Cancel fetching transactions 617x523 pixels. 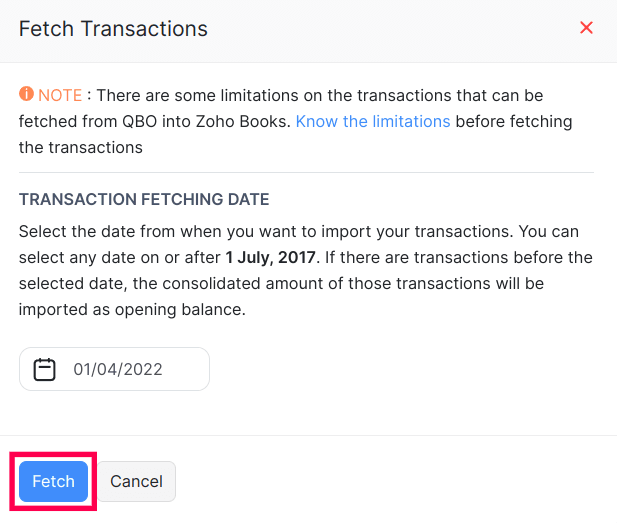click(x=136, y=481)
